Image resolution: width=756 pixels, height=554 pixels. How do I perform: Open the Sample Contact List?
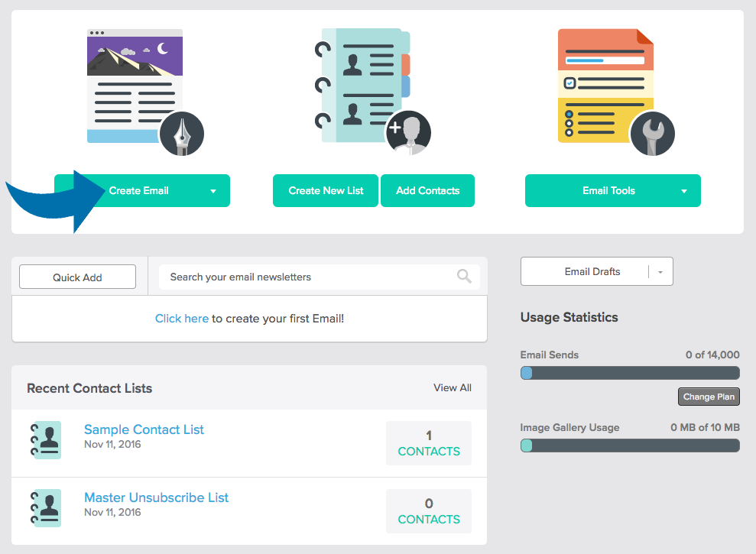pyautogui.click(x=144, y=429)
